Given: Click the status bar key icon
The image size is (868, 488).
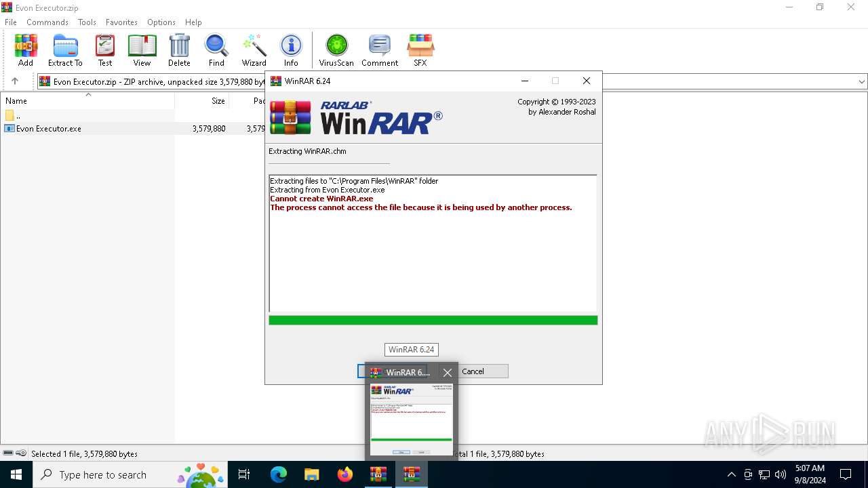Looking at the screenshot, I should coord(21,453).
